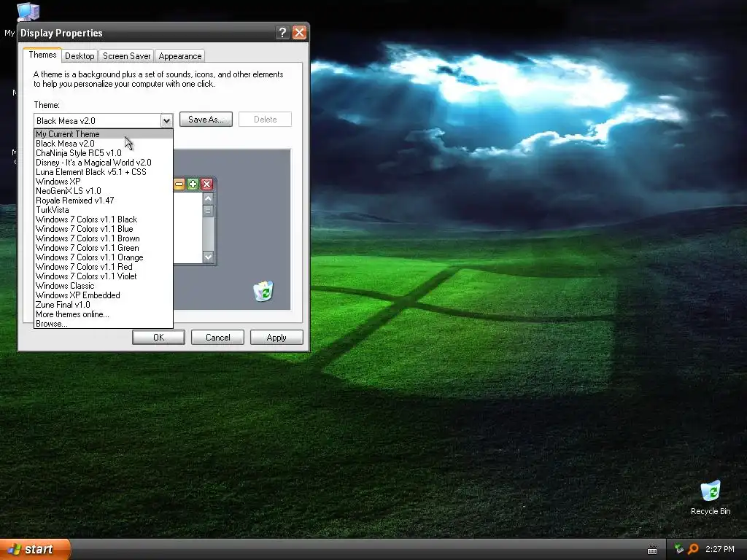Open the on-screen keyboard tray icon
747x560 pixels.
point(652,551)
